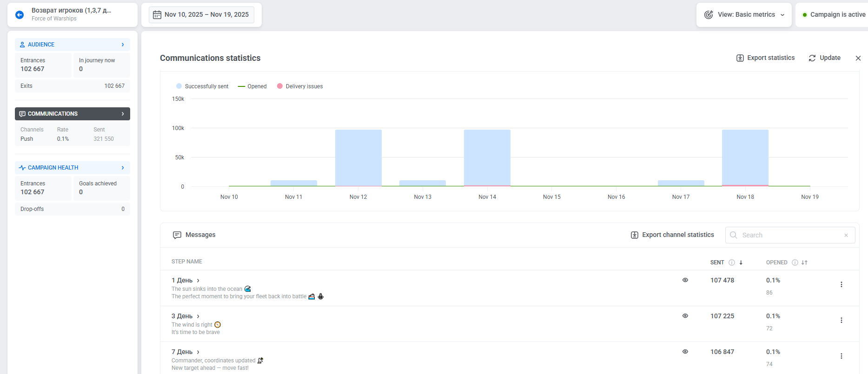Click the Push channel row
This screenshot has width=868, height=374.
click(x=73, y=139)
